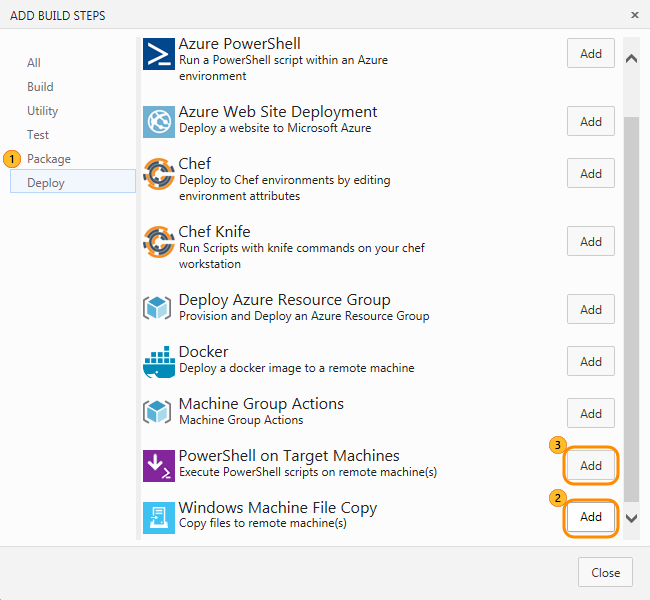Click the Chef task icon
The image size is (650, 600).
(x=159, y=174)
